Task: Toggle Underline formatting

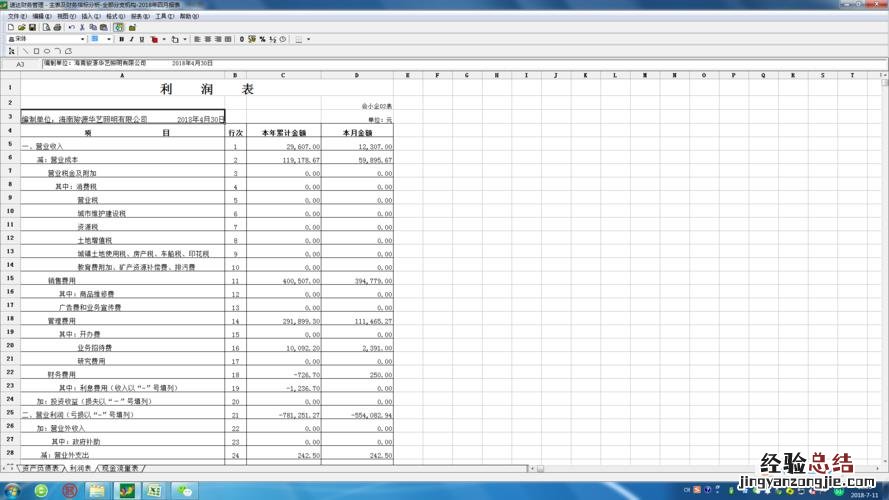Action: pyautogui.click(x=142, y=39)
